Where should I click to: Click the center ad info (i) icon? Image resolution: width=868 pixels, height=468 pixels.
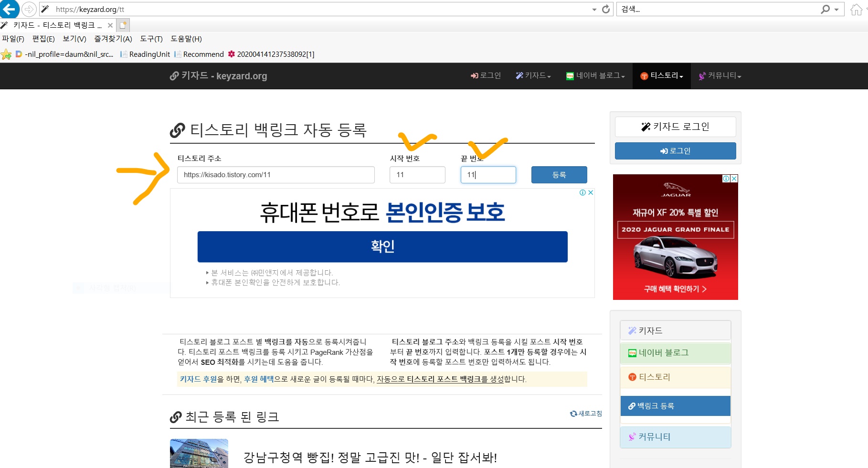[582, 192]
